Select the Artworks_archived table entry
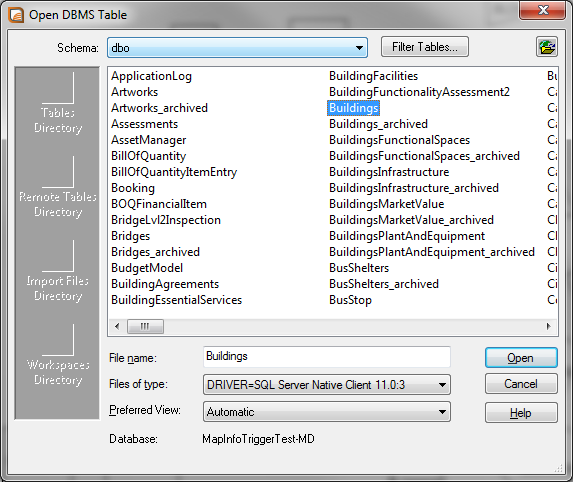 tap(159, 108)
